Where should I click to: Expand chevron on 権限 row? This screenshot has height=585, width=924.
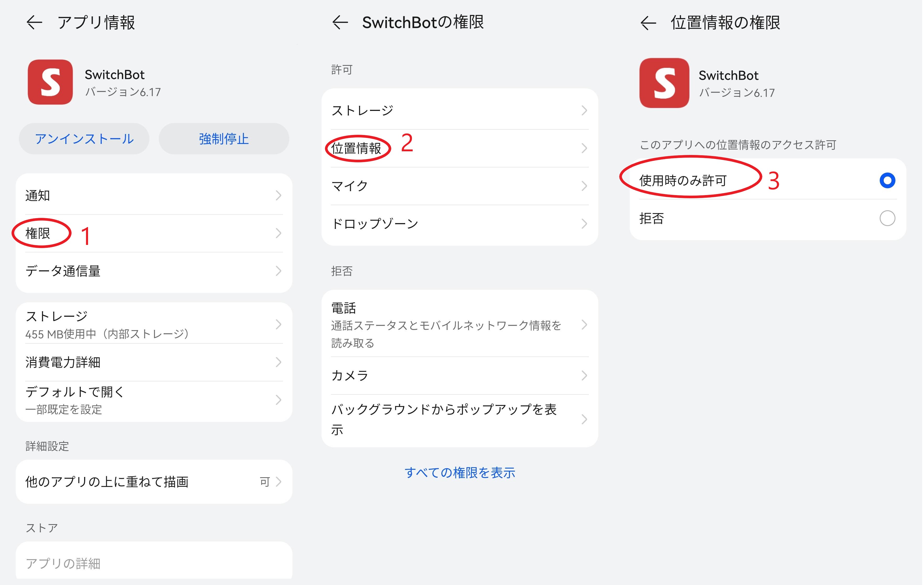279,233
